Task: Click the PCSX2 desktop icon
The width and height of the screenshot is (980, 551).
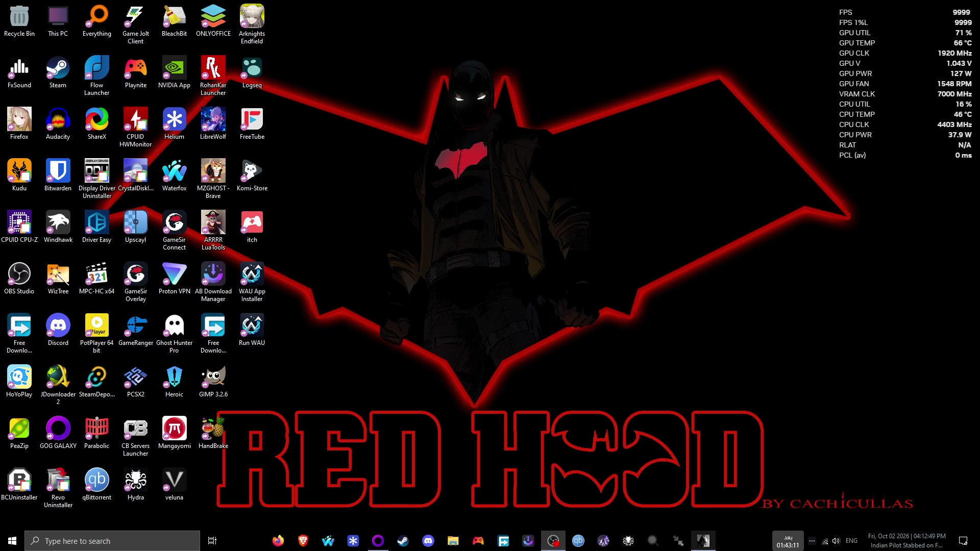Action: coord(135,382)
